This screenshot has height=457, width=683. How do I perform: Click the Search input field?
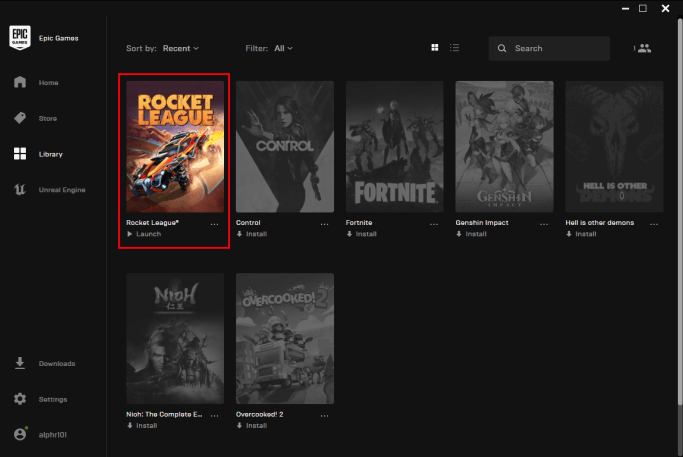pos(549,48)
